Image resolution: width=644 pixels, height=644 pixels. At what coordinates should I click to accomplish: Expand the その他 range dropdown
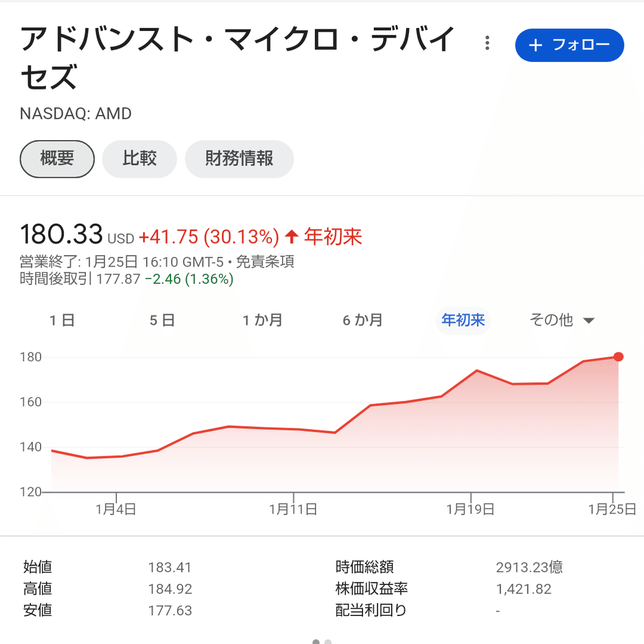562,320
